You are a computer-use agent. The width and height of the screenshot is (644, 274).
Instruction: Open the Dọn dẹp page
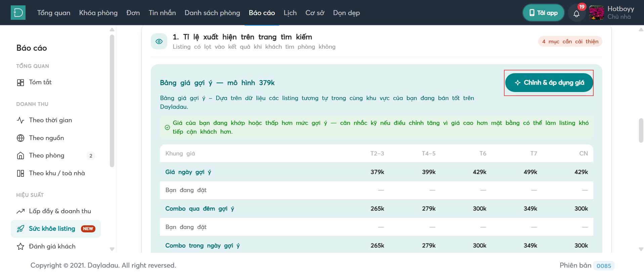[x=346, y=13]
